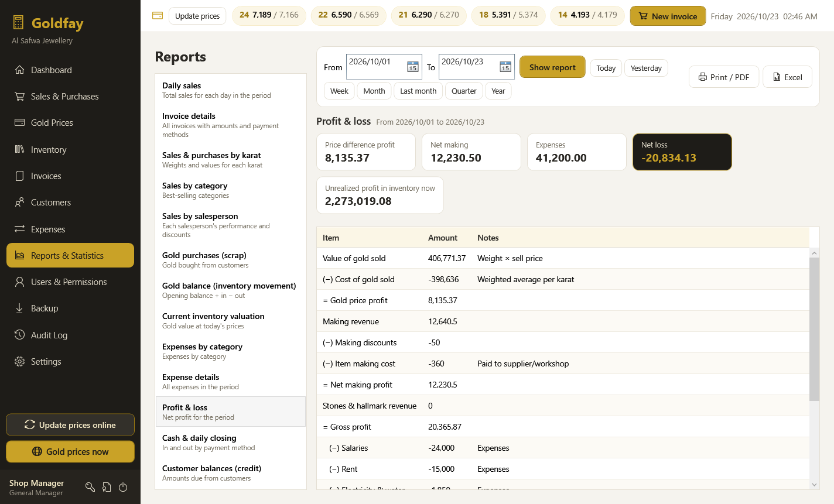Open Users & Permissions in the sidebar

coord(70,282)
